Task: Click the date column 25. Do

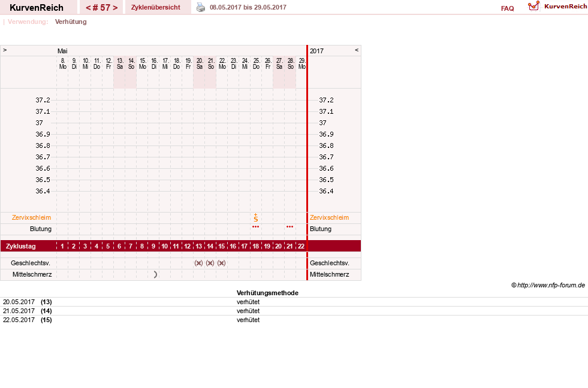Action: (256, 63)
